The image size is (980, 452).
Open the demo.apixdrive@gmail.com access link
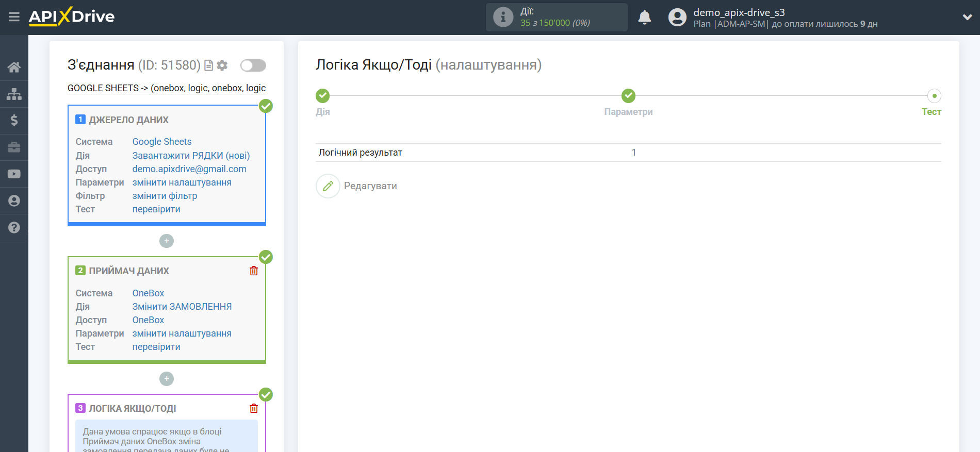coord(189,169)
